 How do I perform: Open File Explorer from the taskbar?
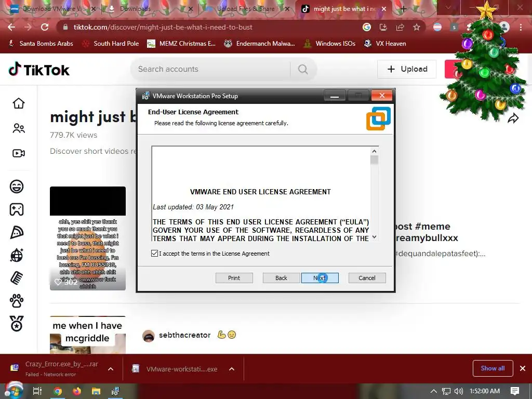point(96,391)
